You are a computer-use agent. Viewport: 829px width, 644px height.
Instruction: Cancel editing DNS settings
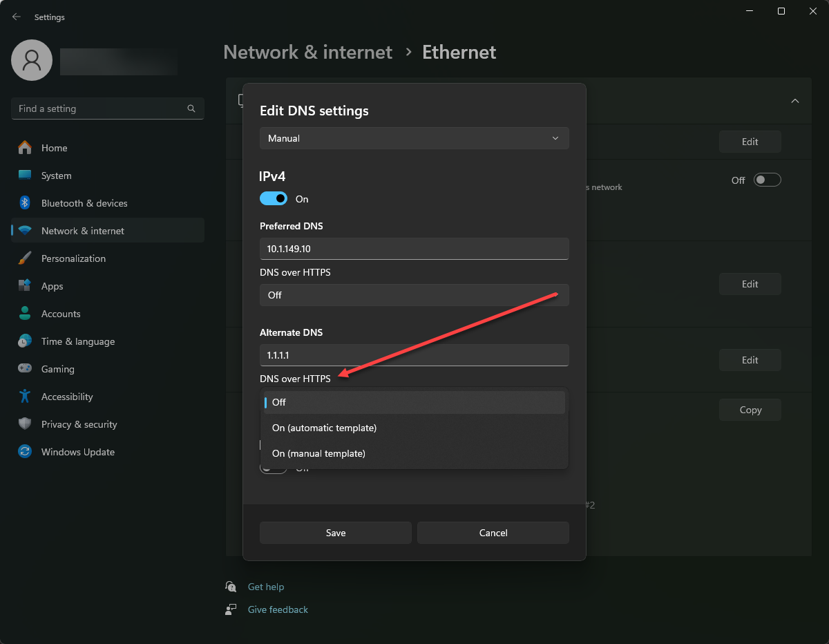click(x=493, y=533)
